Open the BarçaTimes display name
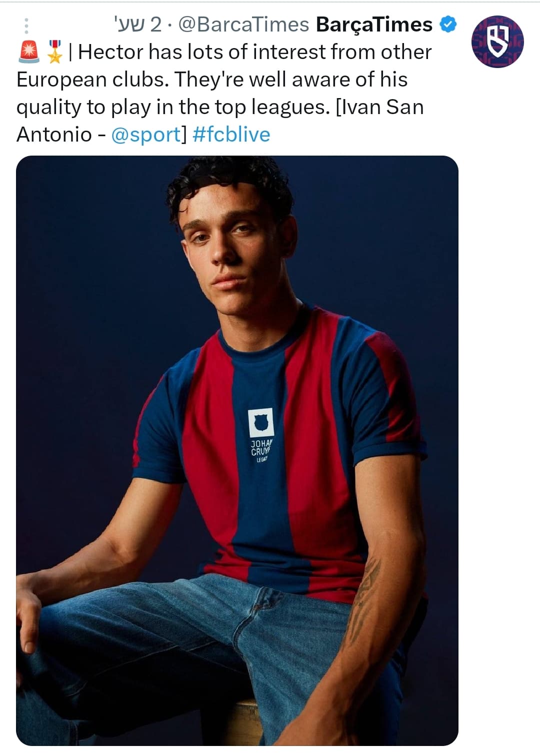The image size is (540, 756). [x=374, y=25]
